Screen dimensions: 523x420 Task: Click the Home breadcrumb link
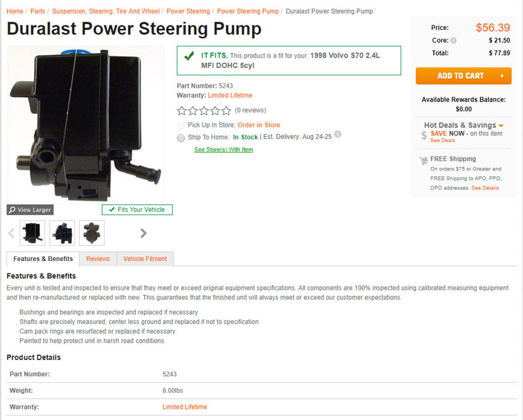coord(14,11)
